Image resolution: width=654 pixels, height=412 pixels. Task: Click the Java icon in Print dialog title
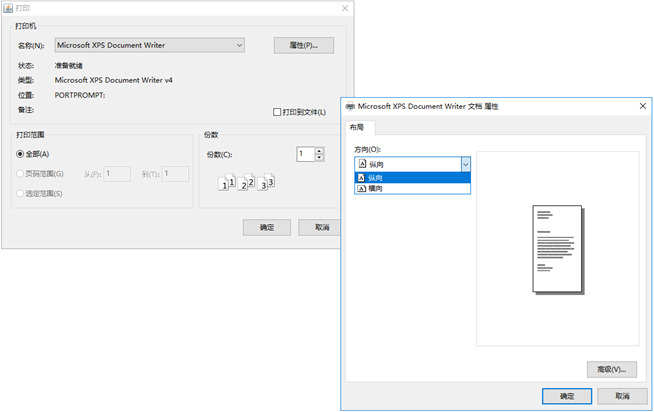pyautogui.click(x=8, y=8)
